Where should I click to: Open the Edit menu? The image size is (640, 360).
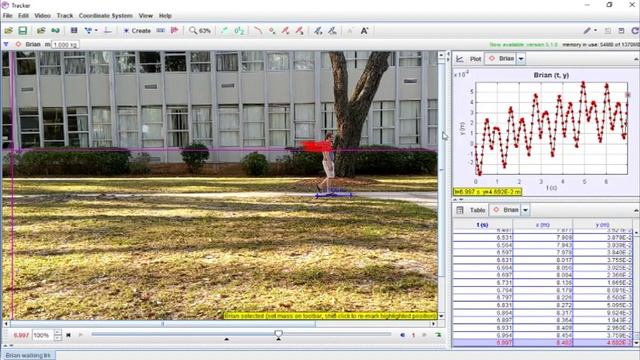point(23,16)
